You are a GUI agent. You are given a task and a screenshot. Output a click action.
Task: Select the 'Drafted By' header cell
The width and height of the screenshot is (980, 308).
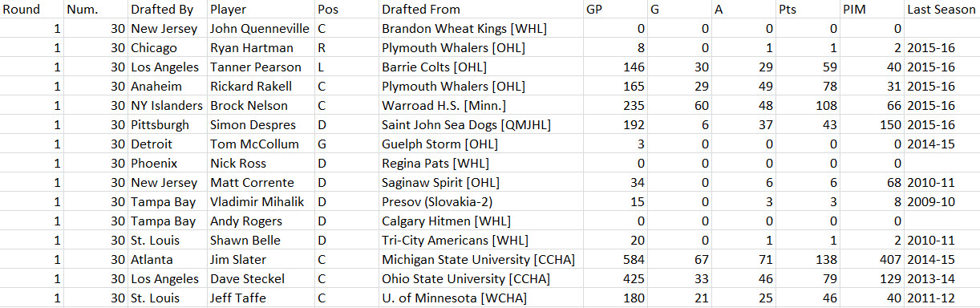pos(167,10)
